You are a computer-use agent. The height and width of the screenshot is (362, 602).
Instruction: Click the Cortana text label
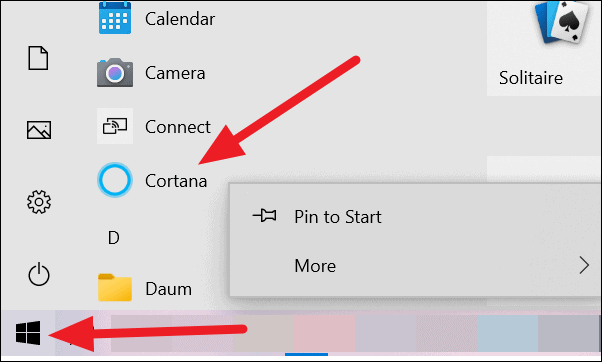[x=176, y=181]
